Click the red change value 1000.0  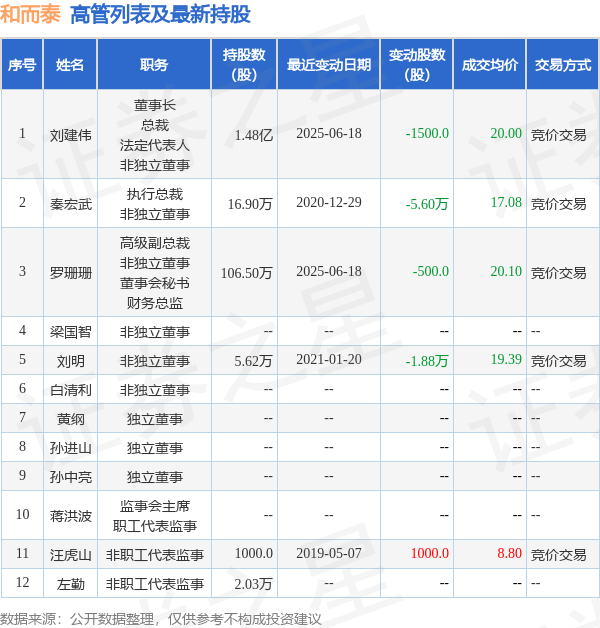(x=430, y=554)
